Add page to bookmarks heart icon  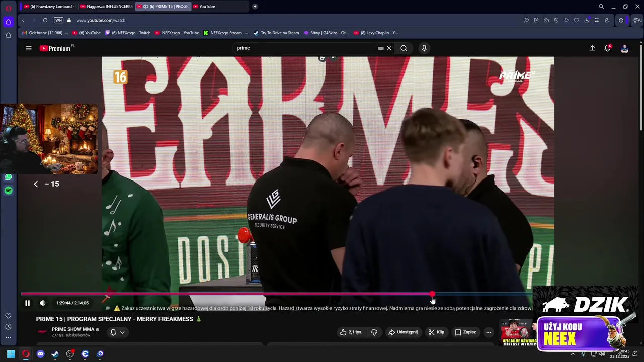tap(577, 20)
